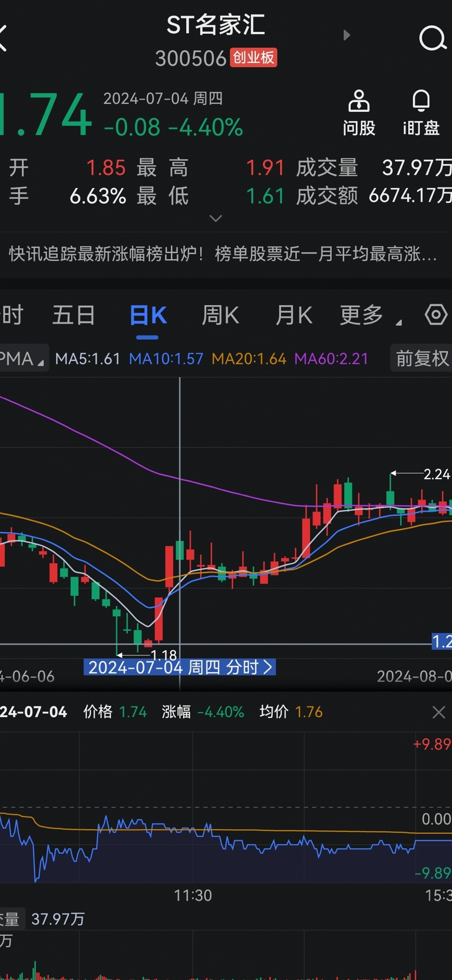Screen dimensions: 452x980
Task: Tap the 创业板 badge
Action: click(x=253, y=57)
